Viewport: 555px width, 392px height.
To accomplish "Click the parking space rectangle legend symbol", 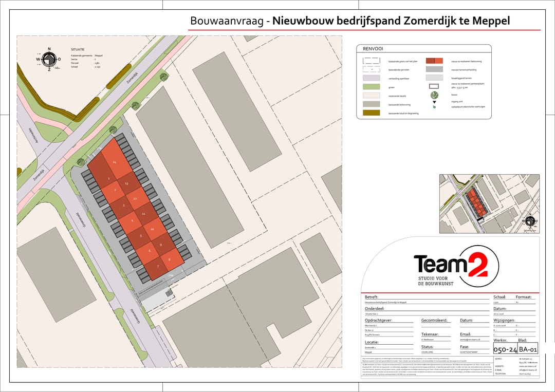I will (x=434, y=86).
